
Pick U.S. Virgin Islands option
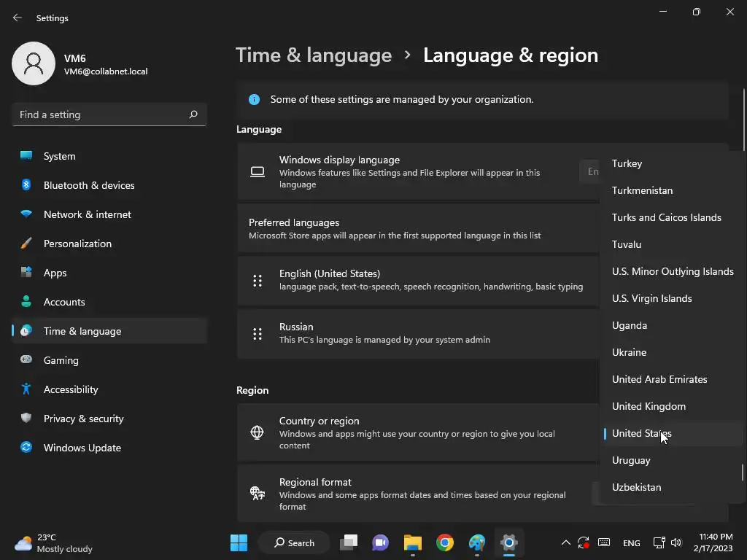(671, 298)
